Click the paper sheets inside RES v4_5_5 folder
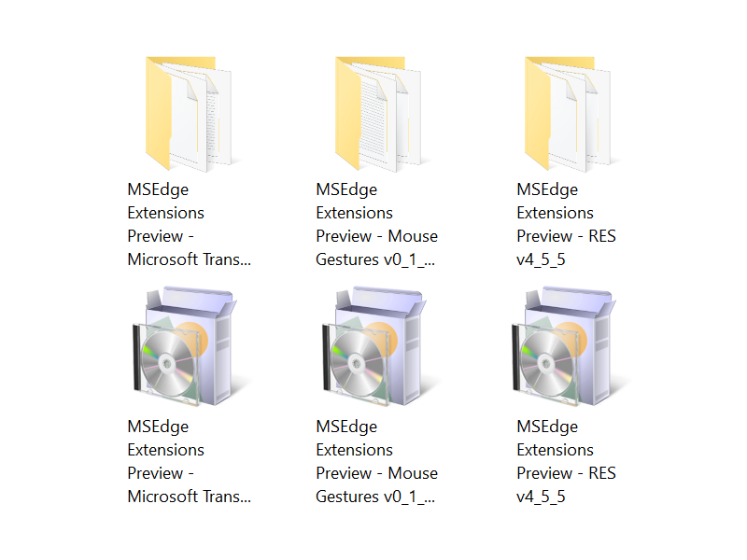The image size is (747, 560). [x=580, y=119]
